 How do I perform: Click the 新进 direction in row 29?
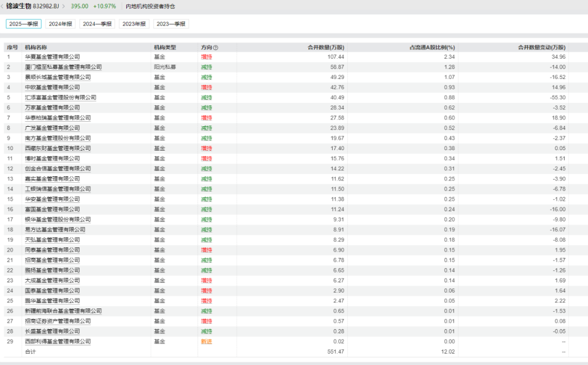[207, 342]
